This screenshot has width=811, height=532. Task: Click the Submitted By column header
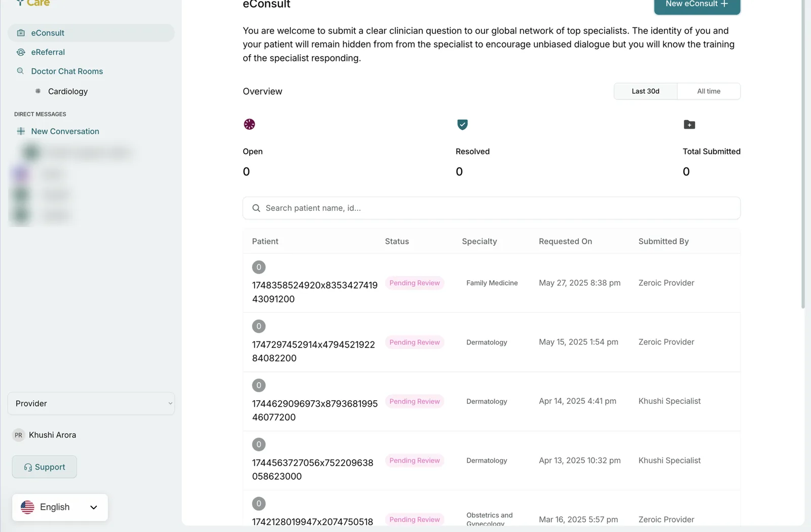click(x=663, y=242)
